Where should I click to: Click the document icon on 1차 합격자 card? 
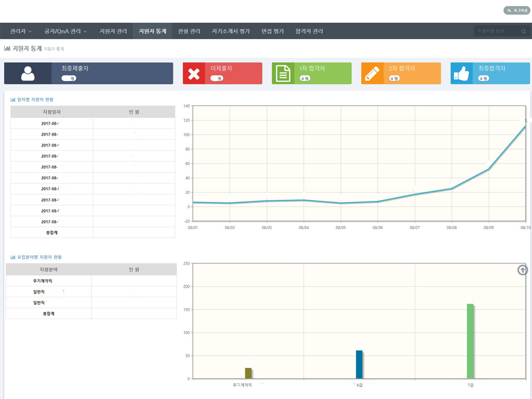coord(283,74)
